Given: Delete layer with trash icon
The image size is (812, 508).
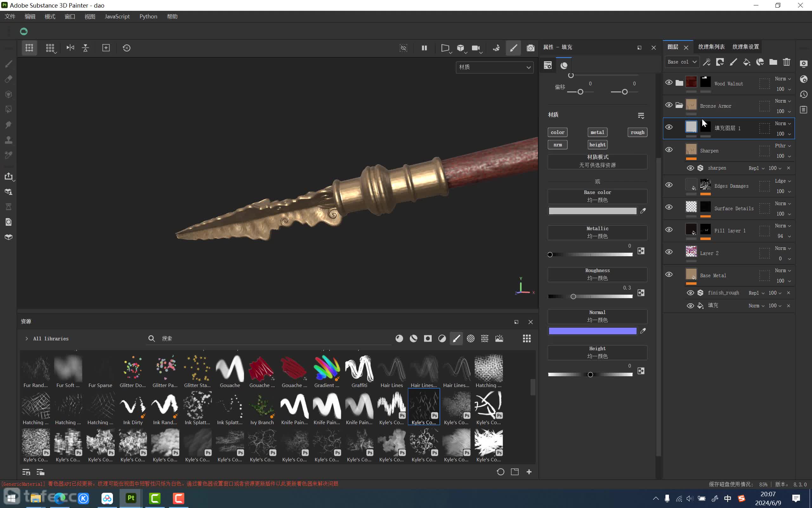Looking at the screenshot, I should pyautogui.click(x=787, y=62).
